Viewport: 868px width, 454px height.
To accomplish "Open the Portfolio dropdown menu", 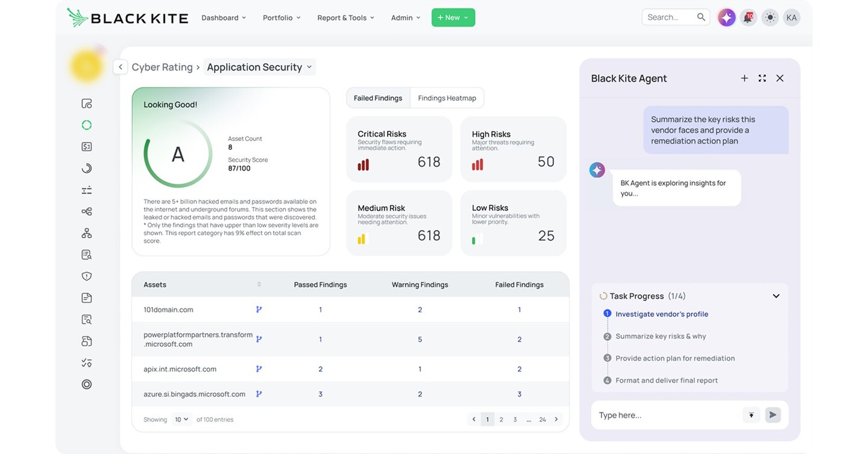I will point(281,17).
